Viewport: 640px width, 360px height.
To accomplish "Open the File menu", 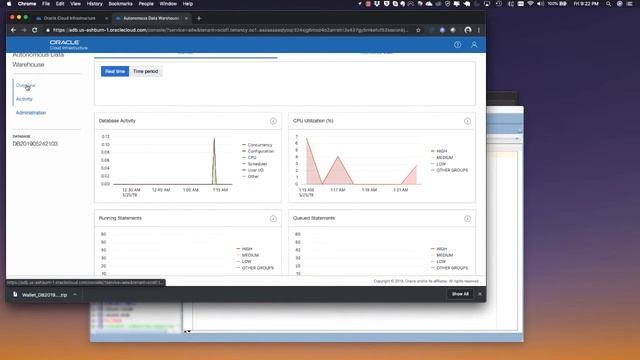I will 46,4.
